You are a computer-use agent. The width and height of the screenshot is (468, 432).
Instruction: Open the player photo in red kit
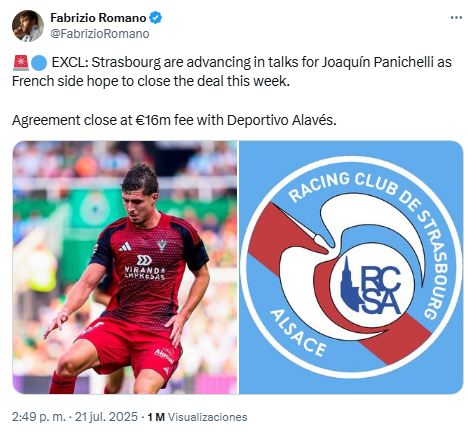[125, 267]
